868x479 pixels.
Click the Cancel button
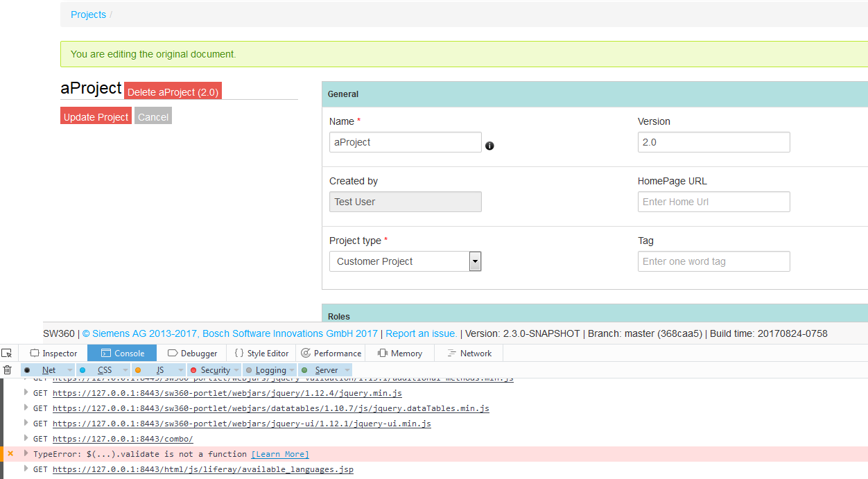tap(153, 116)
